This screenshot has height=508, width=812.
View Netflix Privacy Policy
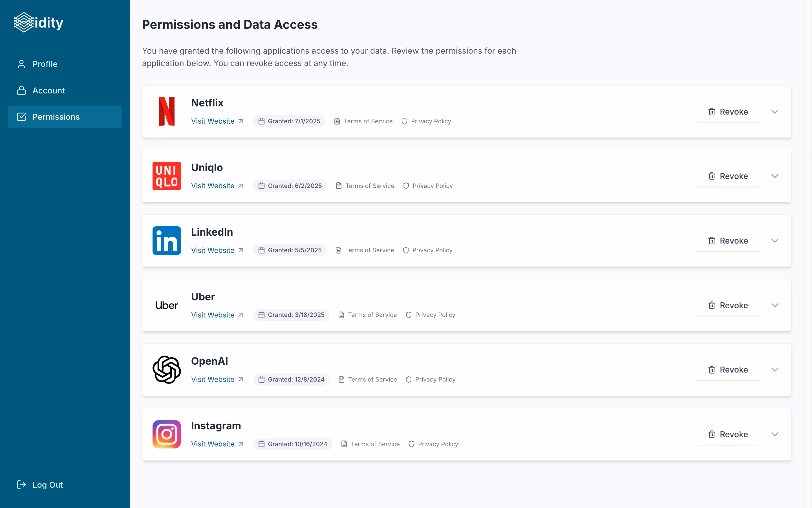(427, 121)
